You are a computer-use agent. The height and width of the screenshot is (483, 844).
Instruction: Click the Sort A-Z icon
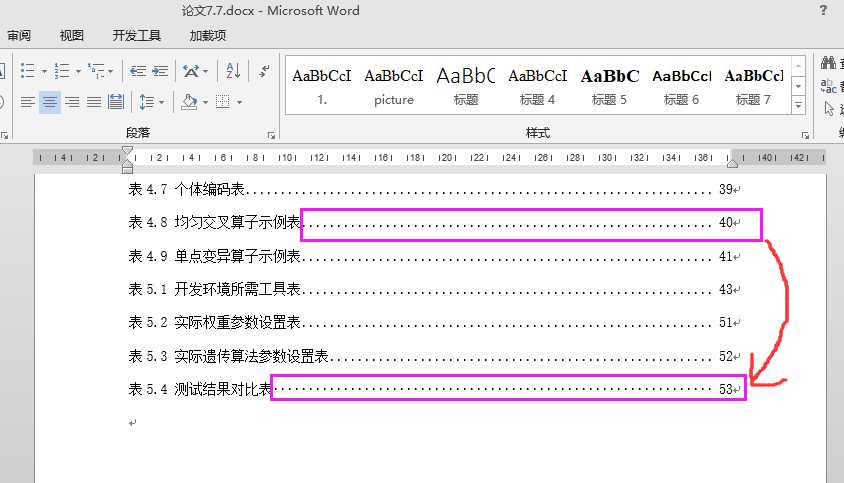click(233, 71)
